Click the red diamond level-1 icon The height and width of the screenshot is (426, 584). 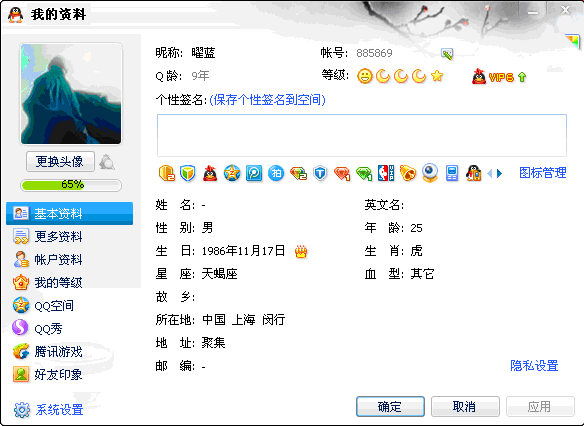point(342,174)
